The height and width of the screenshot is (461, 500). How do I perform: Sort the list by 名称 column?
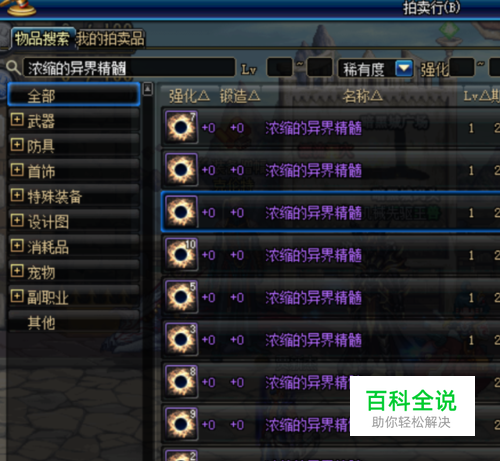point(363,96)
